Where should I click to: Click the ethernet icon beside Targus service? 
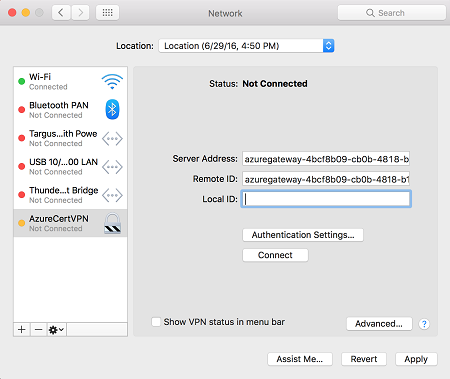tap(112, 138)
